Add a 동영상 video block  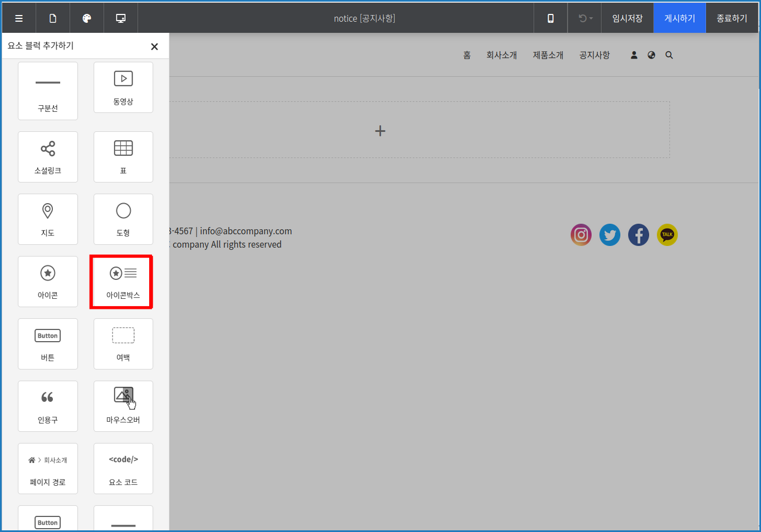point(123,87)
